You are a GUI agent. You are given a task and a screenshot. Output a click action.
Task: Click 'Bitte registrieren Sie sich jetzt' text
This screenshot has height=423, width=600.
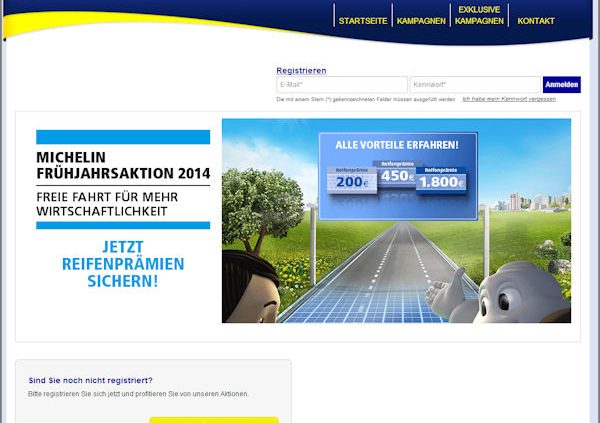coord(138,394)
